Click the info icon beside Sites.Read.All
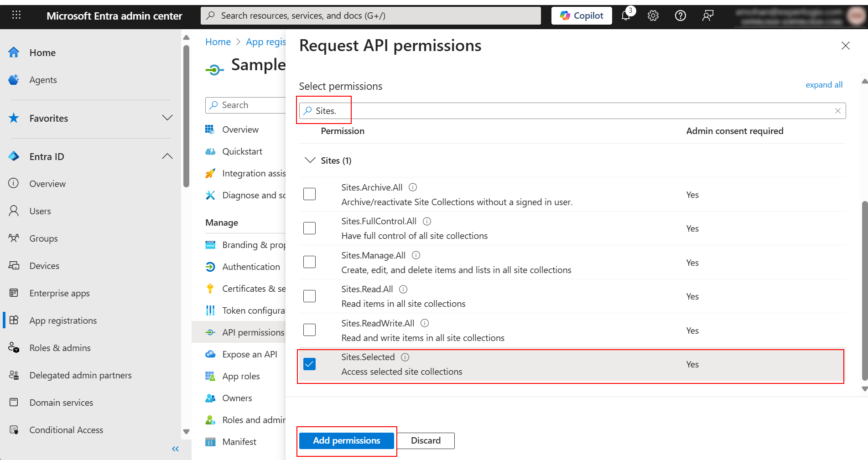Screen dimensions: 868x460 [x=403, y=289]
